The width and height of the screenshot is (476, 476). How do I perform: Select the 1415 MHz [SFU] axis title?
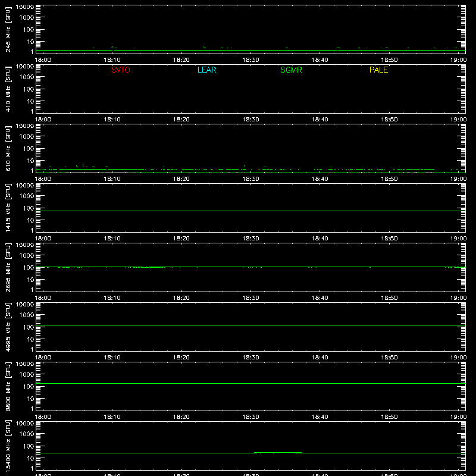click(8, 208)
